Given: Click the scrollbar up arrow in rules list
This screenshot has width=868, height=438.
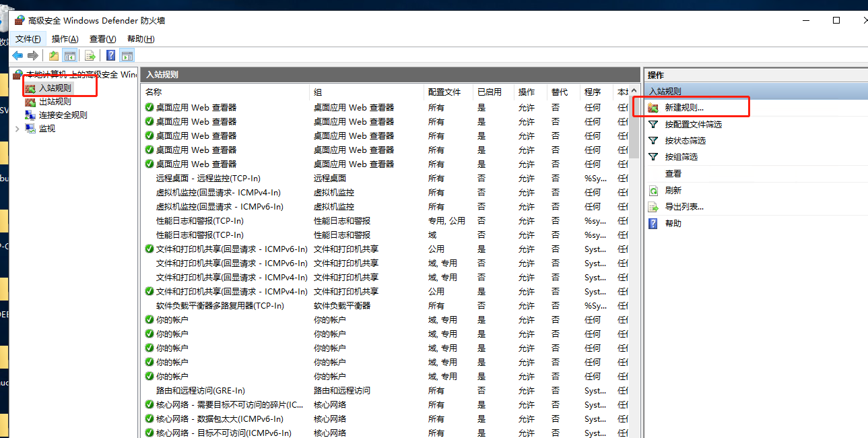Looking at the screenshot, I should click(x=634, y=91).
